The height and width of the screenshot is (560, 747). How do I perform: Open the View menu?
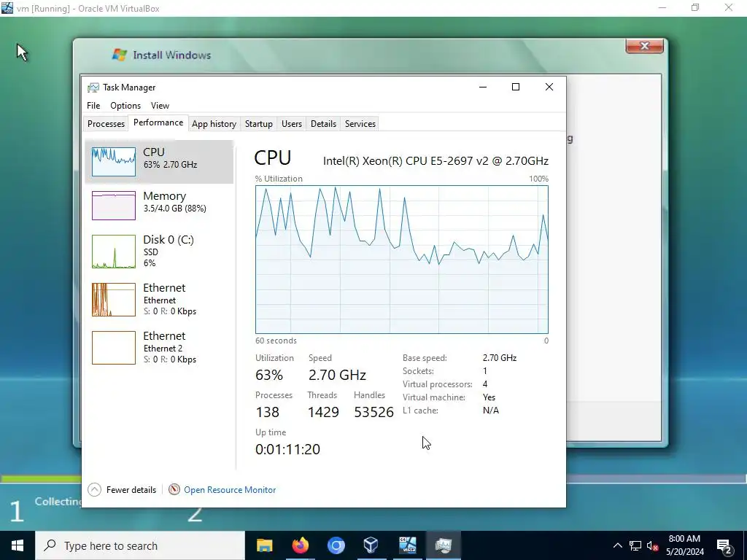160,106
